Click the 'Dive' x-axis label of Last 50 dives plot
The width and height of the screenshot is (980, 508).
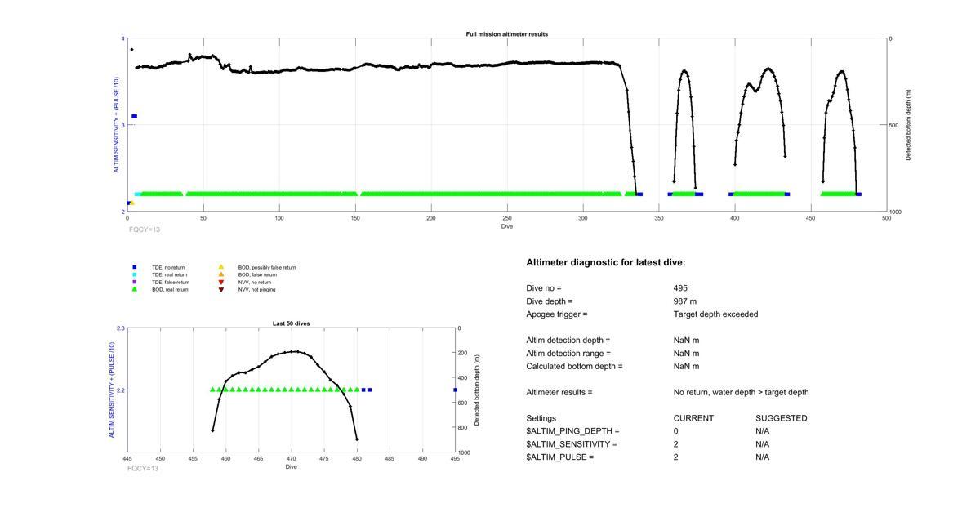coord(292,467)
